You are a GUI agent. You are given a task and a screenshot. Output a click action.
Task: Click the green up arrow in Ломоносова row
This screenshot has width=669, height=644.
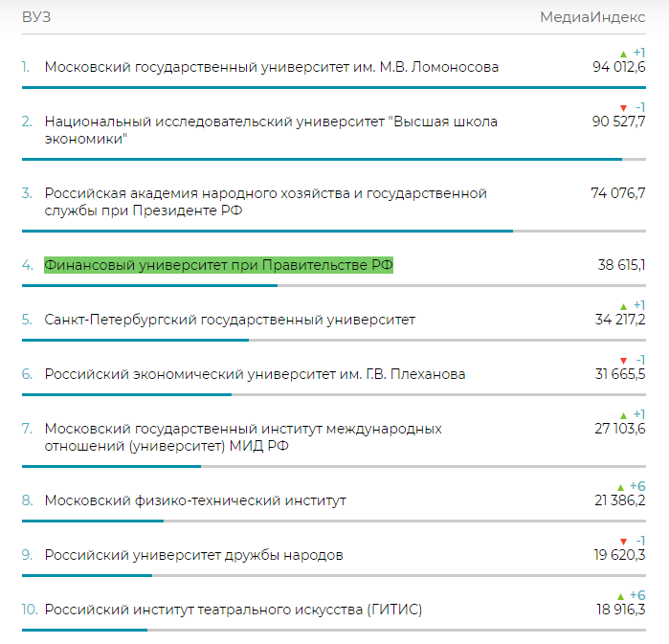point(624,54)
